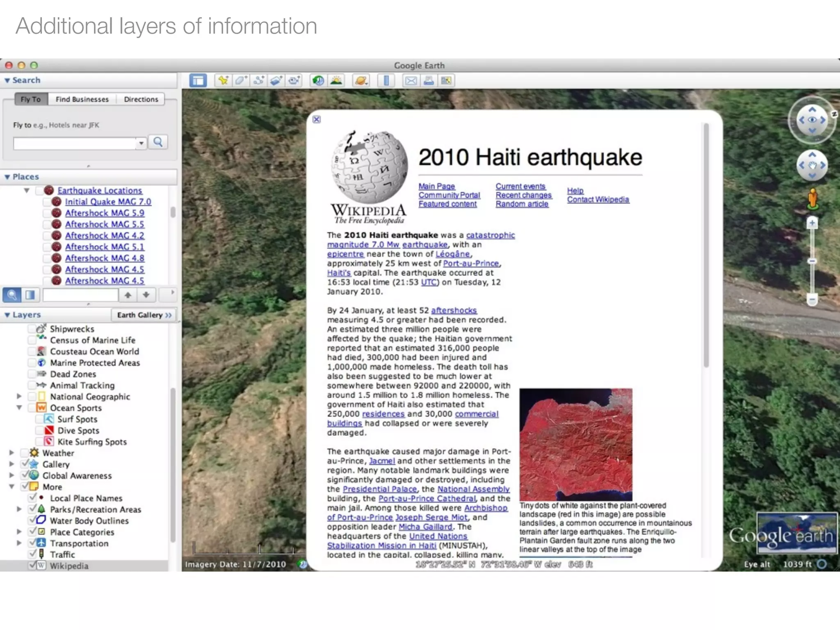The height and width of the screenshot is (630, 840).
Task: Select the Aftershock MAG 4.2 placemark
Action: pyautogui.click(x=105, y=235)
